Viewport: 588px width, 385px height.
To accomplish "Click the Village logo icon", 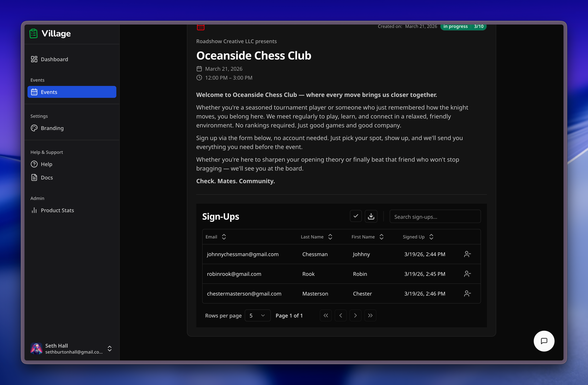I will coord(34,33).
